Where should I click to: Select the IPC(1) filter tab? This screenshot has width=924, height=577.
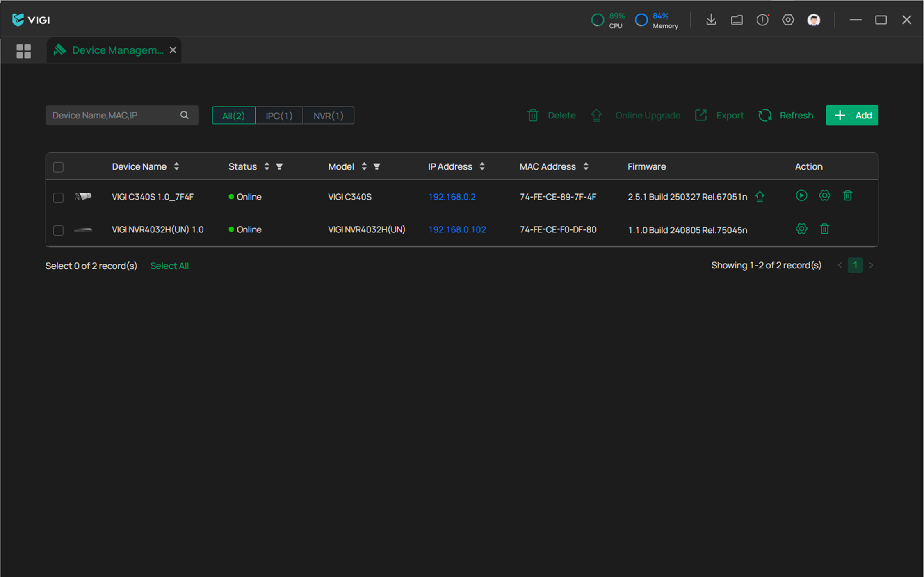point(279,116)
